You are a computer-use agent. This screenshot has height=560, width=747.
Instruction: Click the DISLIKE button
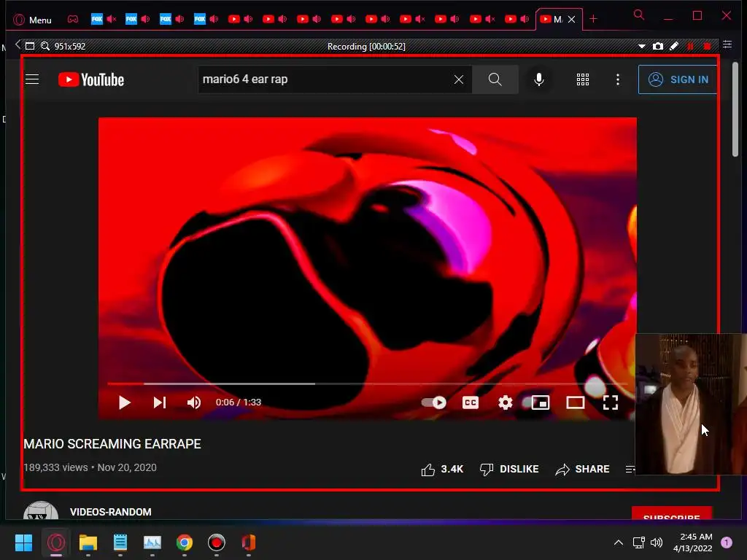tap(508, 470)
